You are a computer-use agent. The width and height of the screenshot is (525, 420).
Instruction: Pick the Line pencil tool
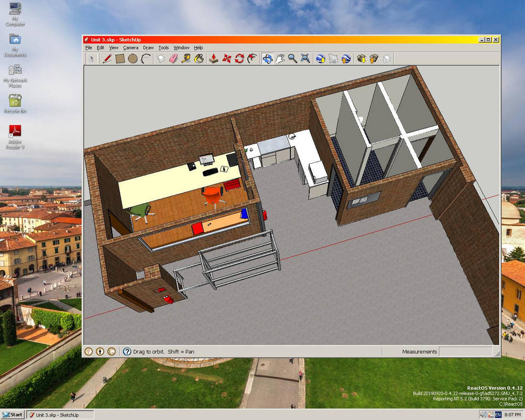(107, 59)
